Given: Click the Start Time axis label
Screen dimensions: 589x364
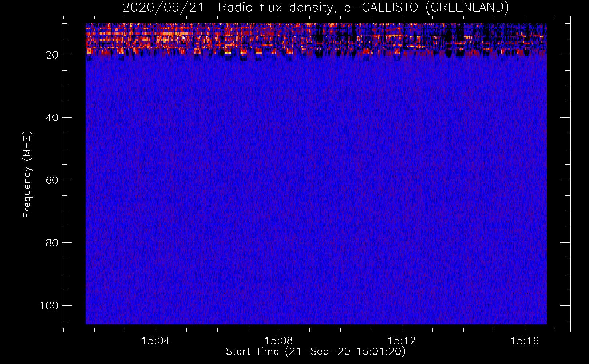Looking at the screenshot, I should tap(316, 352).
